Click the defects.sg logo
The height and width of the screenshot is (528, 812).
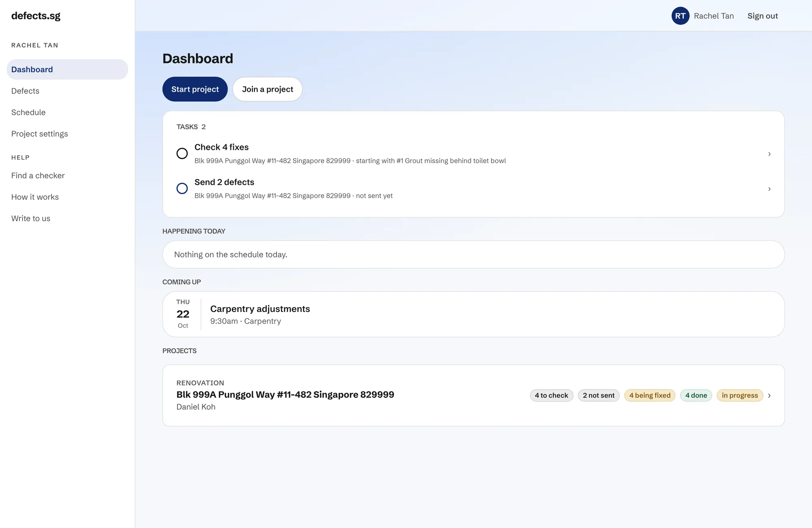(36, 16)
